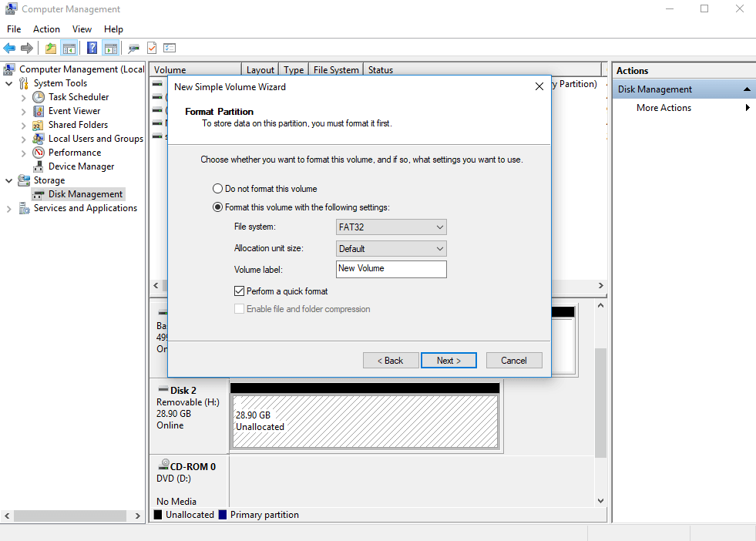The height and width of the screenshot is (541, 756).
Task: Click the Shared Folders icon
Action: [x=39, y=126]
